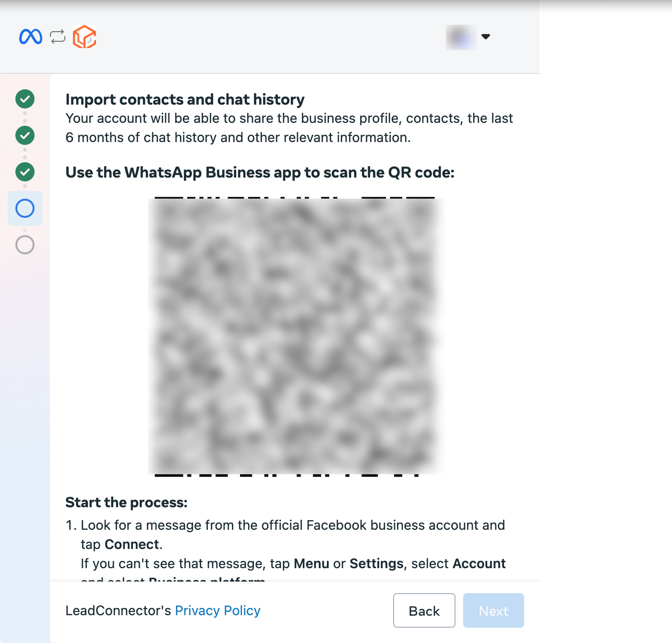Click the first completed step checkmark
The image size is (672, 644).
(25, 99)
